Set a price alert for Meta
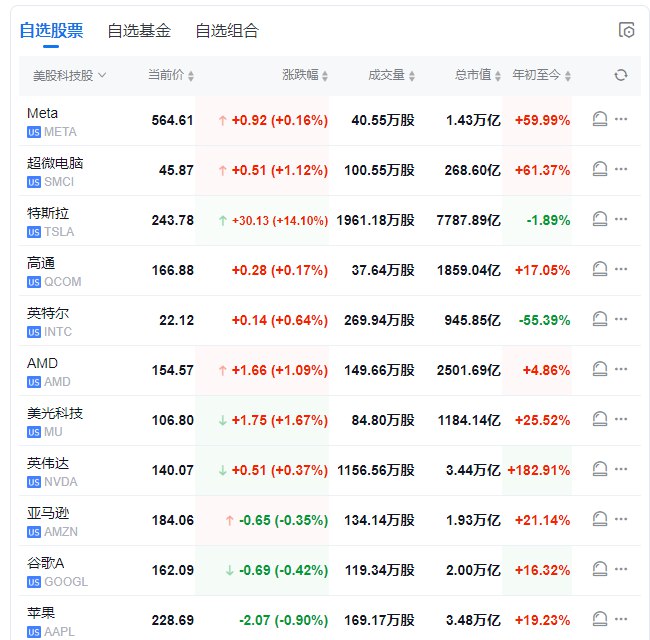Image resolution: width=650 pixels, height=640 pixels. click(599, 119)
